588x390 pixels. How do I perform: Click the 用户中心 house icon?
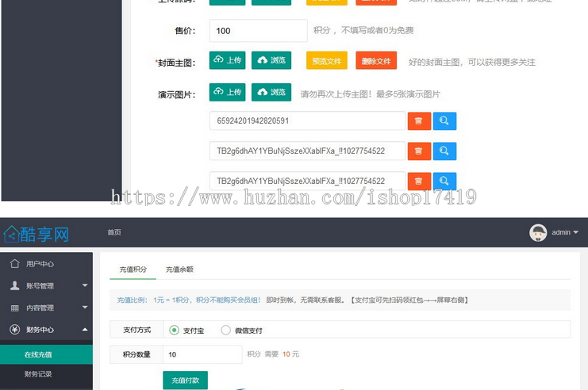click(x=14, y=264)
